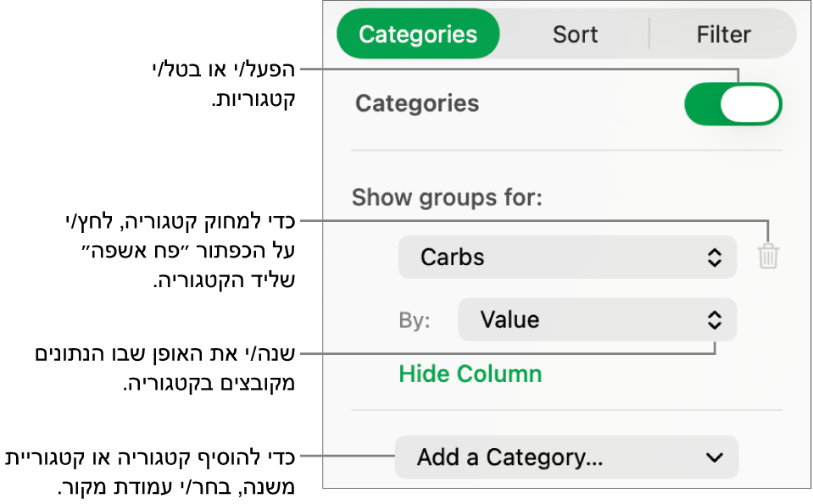Click the separator line below Categories switch

pos(566,151)
